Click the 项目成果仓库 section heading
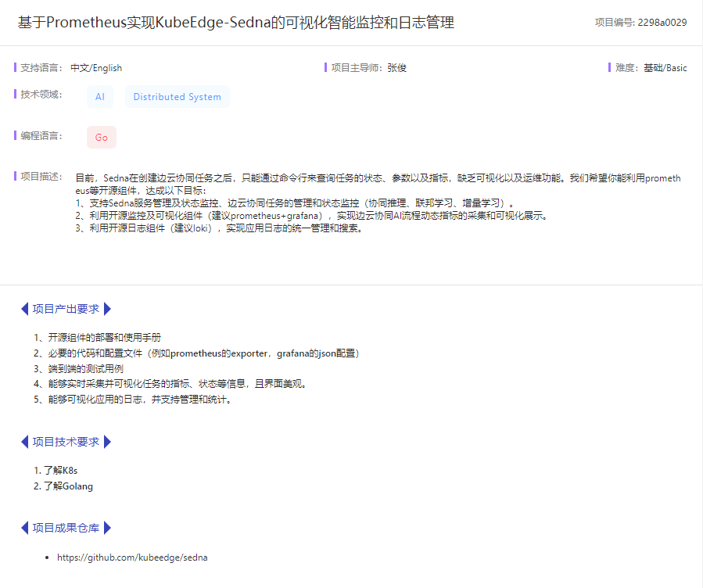Viewport: 703px width, 588px height. 66,528
